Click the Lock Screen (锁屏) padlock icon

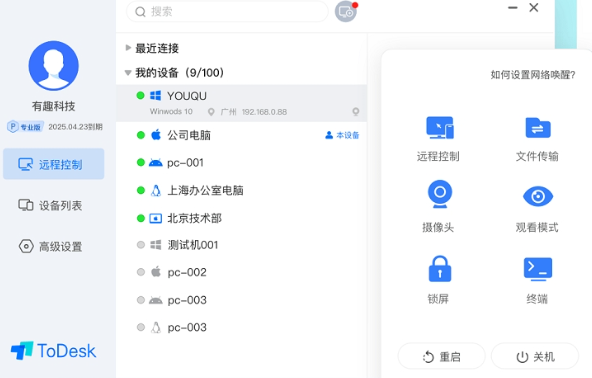pos(440,268)
